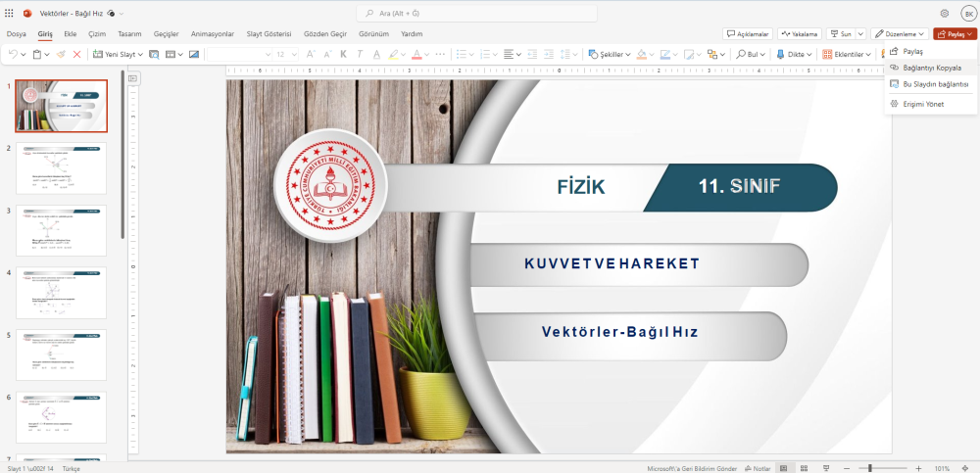The width and height of the screenshot is (980, 473).
Task: Click the line spacing icon
Action: click(x=565, y=55)
